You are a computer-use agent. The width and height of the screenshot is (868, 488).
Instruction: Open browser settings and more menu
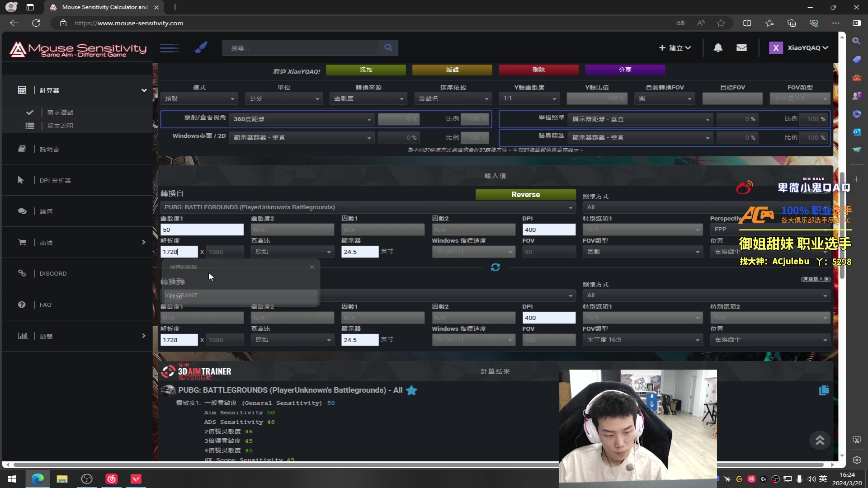tap(835, 23)
